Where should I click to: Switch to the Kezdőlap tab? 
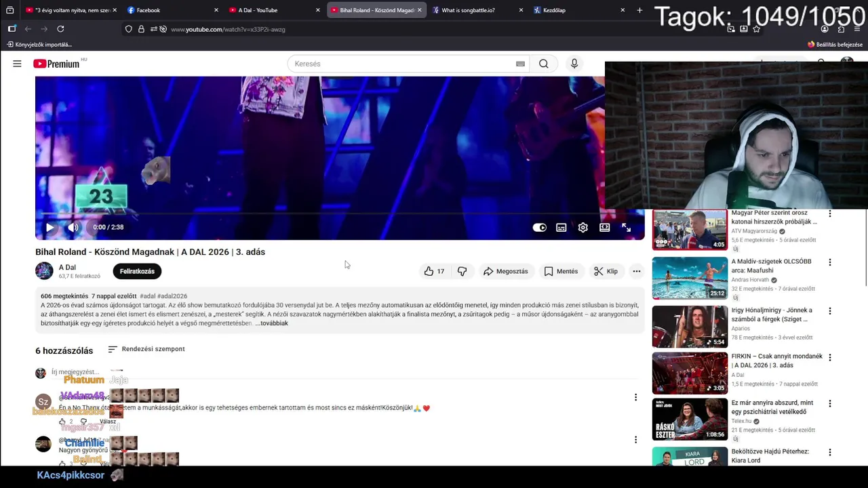pos(580,10)
